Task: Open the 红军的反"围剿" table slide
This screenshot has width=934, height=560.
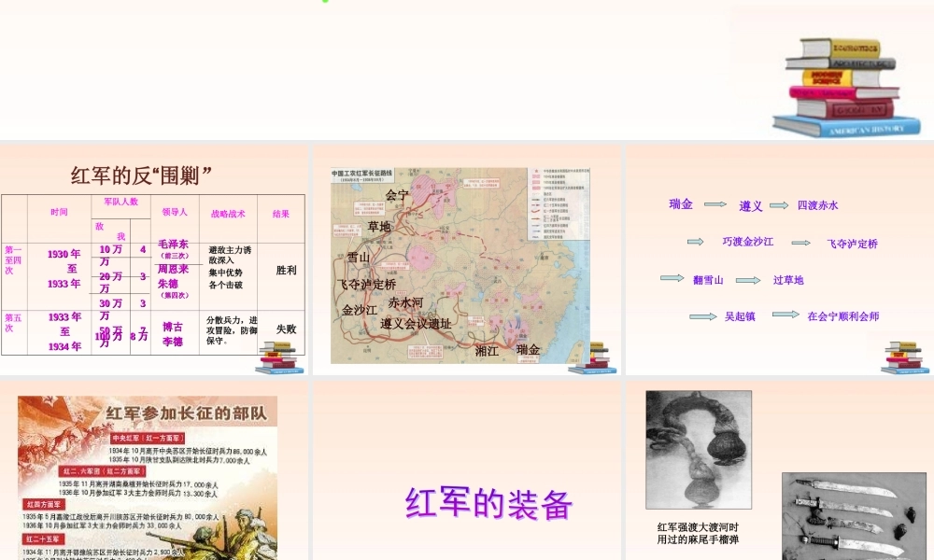Action: (x=154, y=259)
